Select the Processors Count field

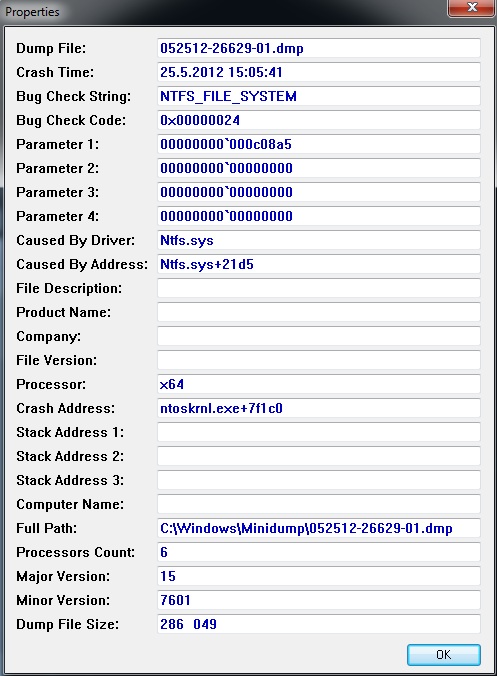tap(319, 552)
